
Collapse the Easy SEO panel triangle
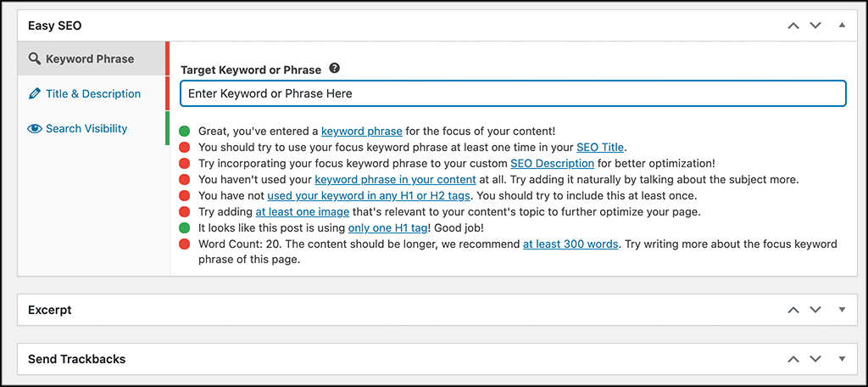pos(842,25)
